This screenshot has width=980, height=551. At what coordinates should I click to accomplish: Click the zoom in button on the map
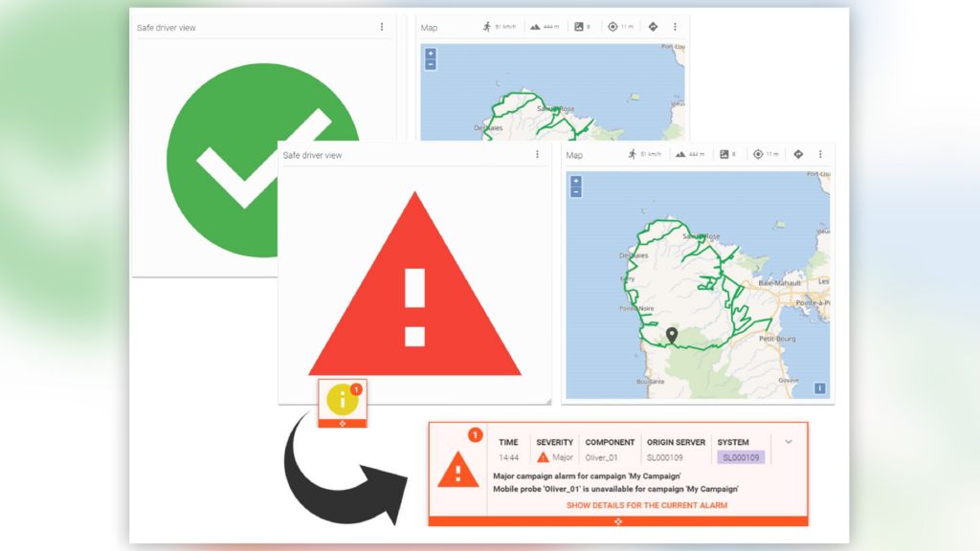[x=574, y=180]
